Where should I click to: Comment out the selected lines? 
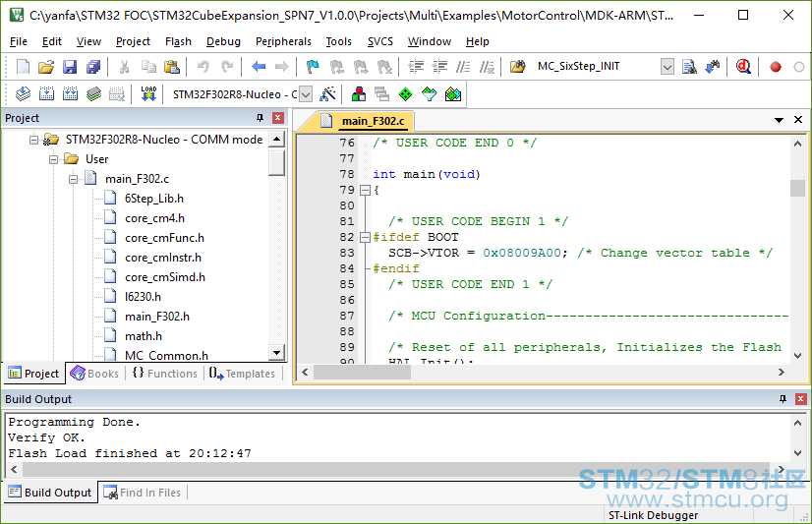click(x=463, y=67)
